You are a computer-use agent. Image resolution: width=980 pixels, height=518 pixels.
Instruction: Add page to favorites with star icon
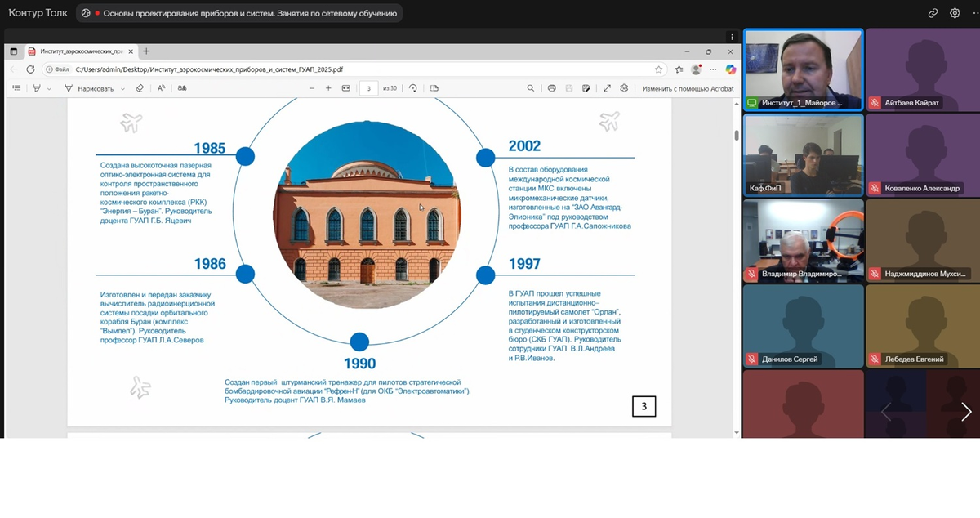tap(658, 69)
